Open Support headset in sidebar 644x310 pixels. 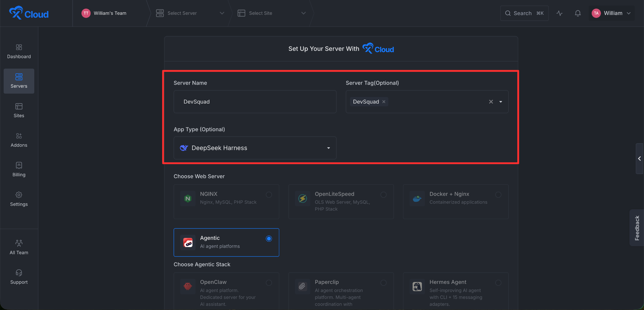click(19, 277)
